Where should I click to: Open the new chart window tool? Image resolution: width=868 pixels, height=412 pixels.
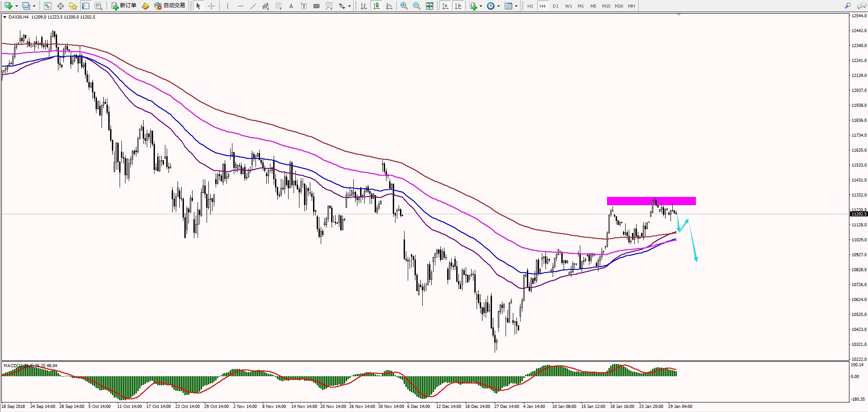coord(8,6)
